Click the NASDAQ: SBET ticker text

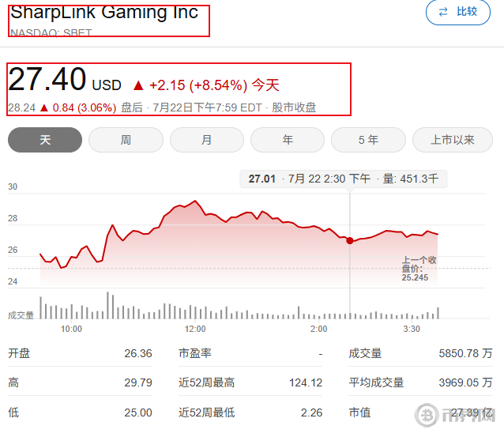coord(51,33)
